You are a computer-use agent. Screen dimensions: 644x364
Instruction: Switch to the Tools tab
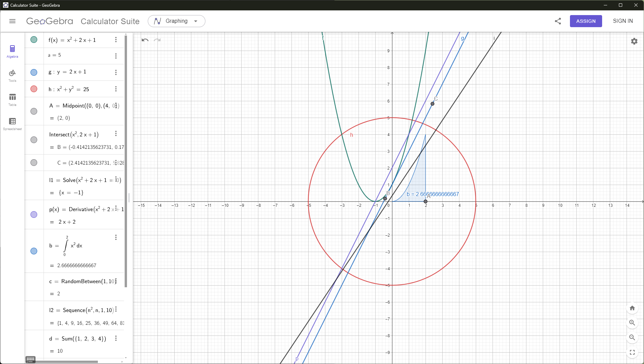(x=12, y=75)
